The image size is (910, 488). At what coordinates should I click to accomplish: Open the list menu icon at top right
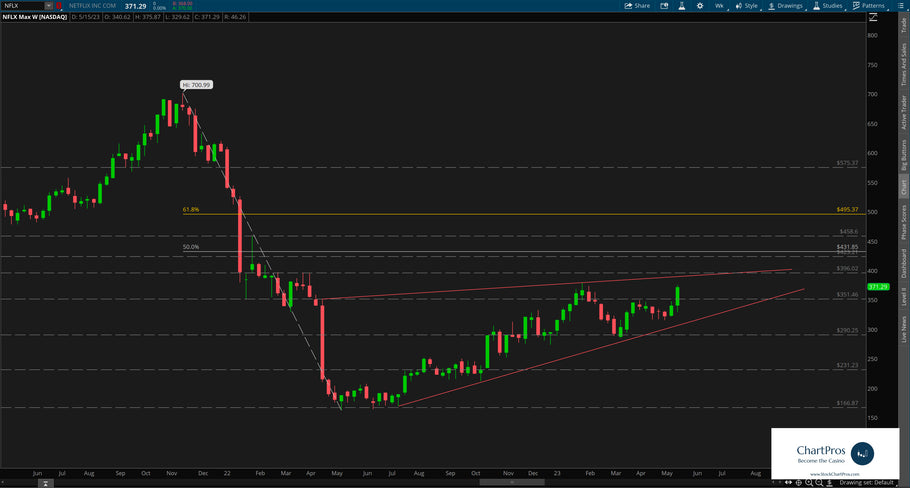pyautogui.click(x=901, y=6)
